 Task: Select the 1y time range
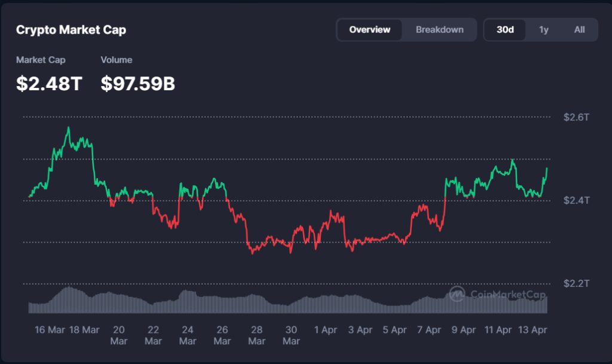tap(543, 29)
